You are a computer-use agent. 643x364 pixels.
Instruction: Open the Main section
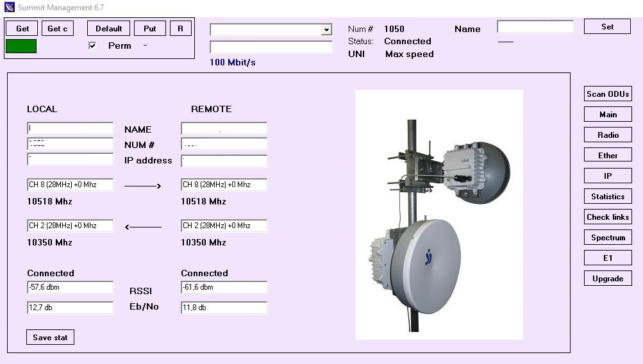point(608,114)
